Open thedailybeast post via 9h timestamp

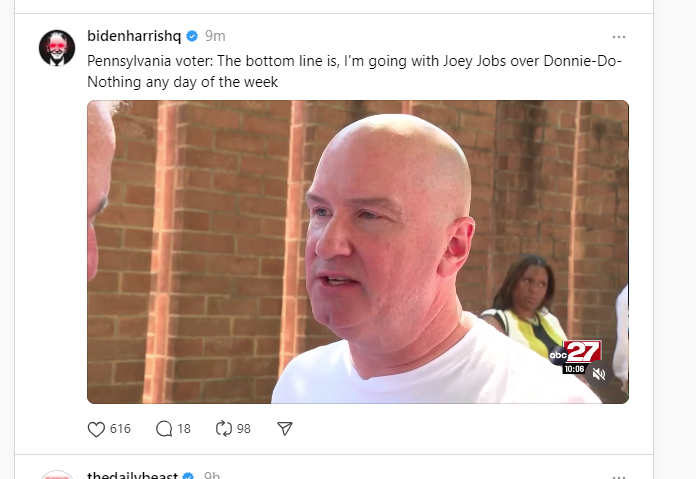(x=212, y=475)
